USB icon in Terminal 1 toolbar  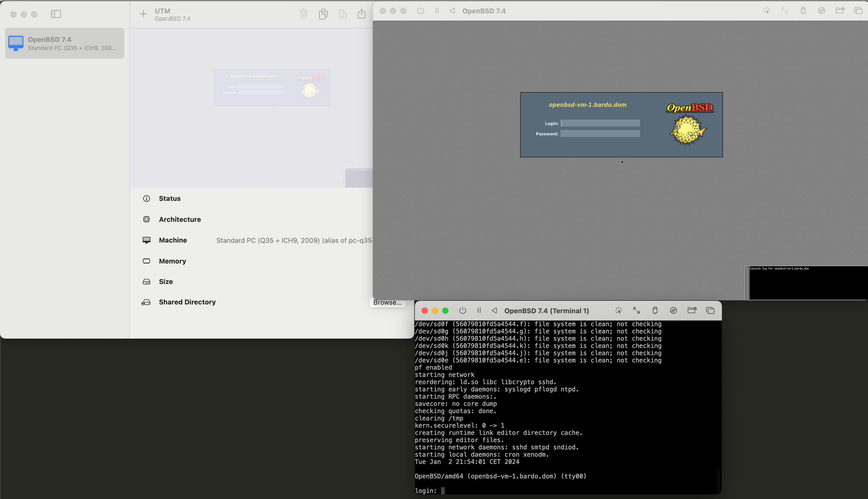(655, 311)
